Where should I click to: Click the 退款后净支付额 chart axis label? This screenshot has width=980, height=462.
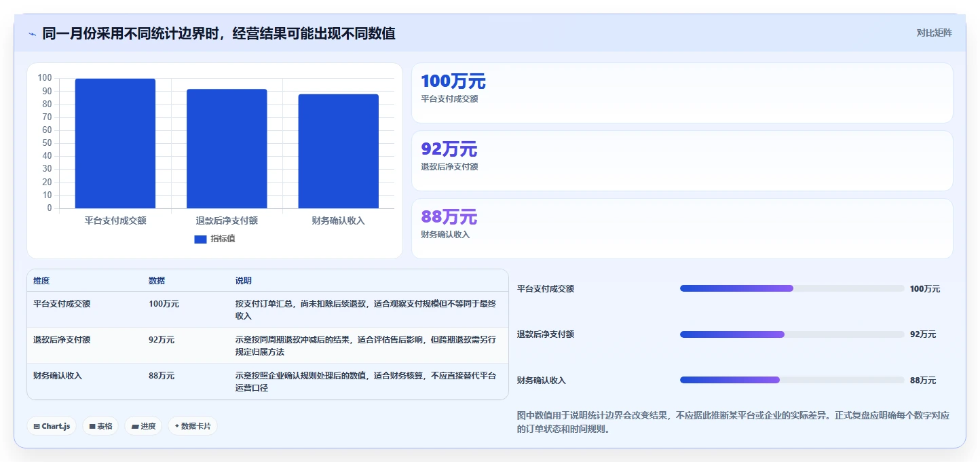[227, 220]
